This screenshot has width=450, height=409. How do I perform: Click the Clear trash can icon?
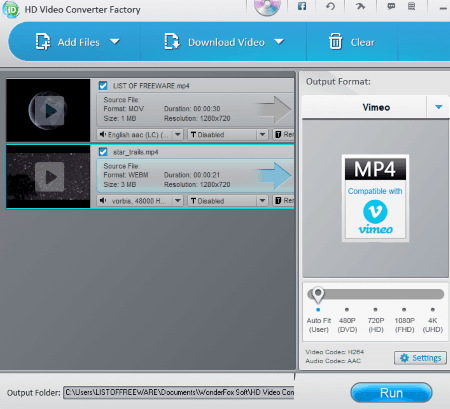(335, 42)
